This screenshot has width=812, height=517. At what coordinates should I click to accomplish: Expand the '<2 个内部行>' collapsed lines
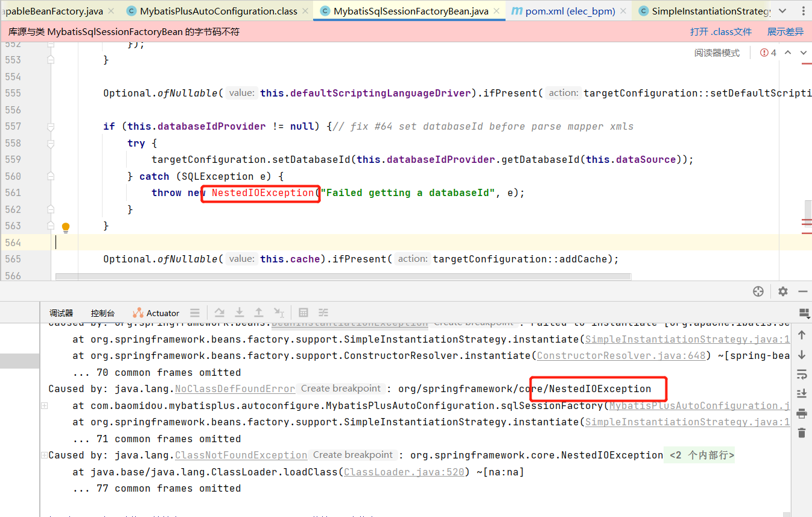699,455
